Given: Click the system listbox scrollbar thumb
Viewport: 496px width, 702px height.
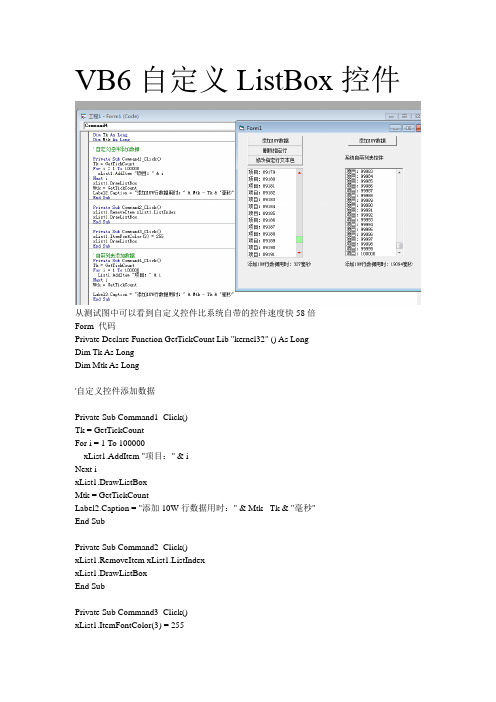Looking at the screenshot, I should tap(399, 245).
